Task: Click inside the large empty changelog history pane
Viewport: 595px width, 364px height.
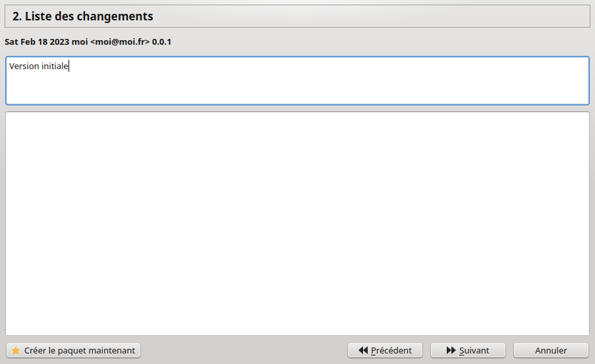Action: pos(298,223)
